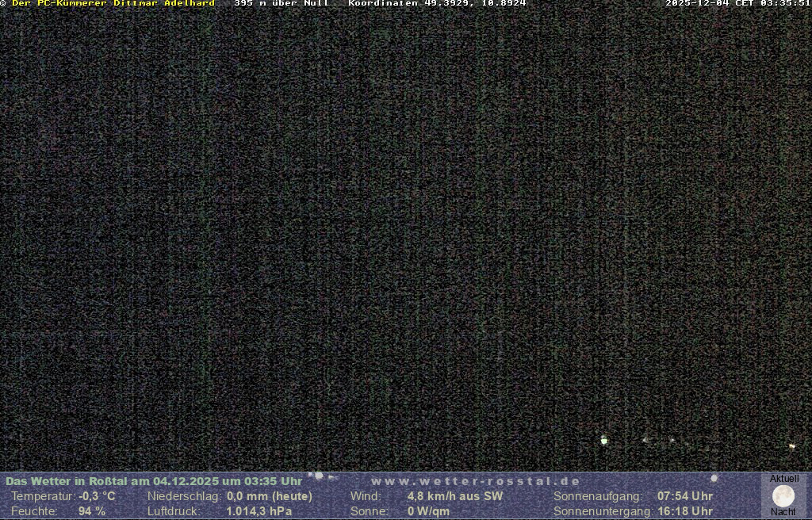Click the 'Der PC-Kümmerer Dittmar Adelhard' credit
Image resolution: width=812 pixels, height=520 pixels.
(x=113, y=4)
